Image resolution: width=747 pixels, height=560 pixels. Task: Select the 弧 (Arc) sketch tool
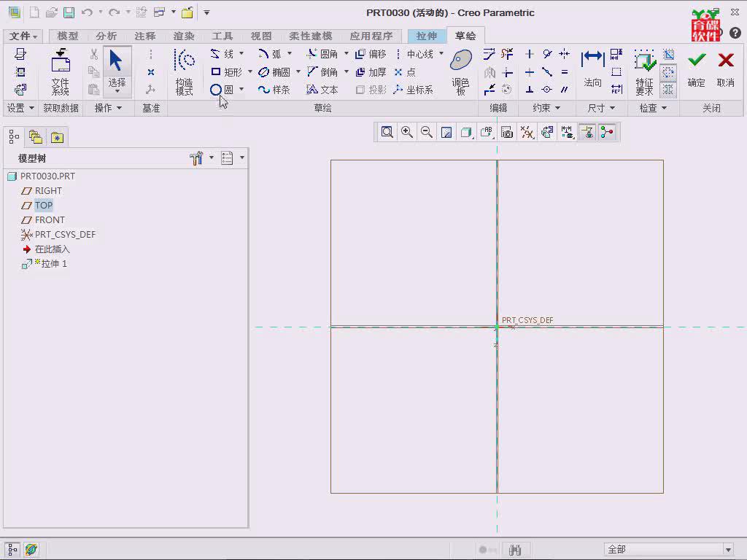[x=270, y=54]
